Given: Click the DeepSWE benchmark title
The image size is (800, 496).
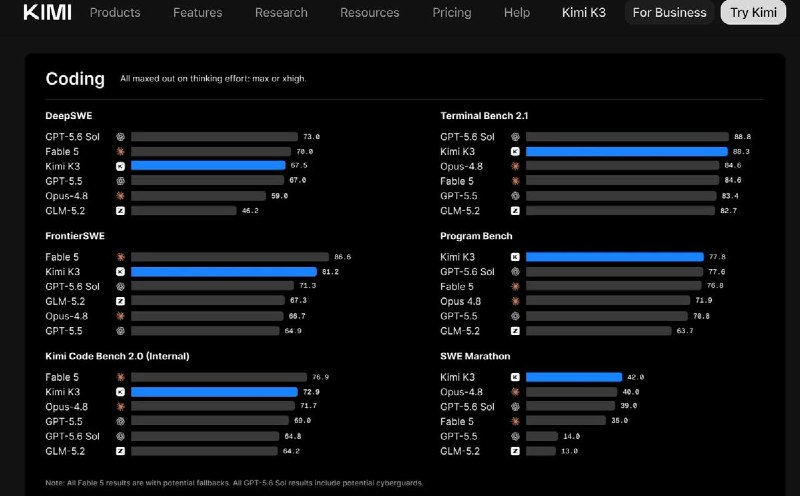Looking at the screenshot, I should click(x=69, y=116).
